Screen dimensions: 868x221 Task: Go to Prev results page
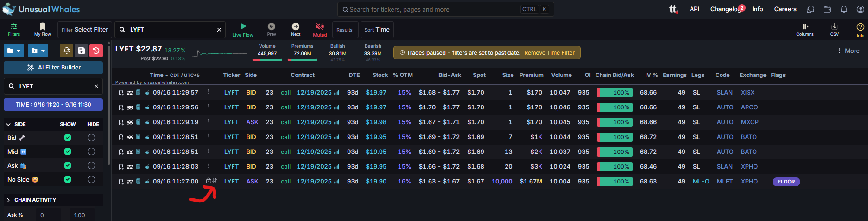(272, 30)
